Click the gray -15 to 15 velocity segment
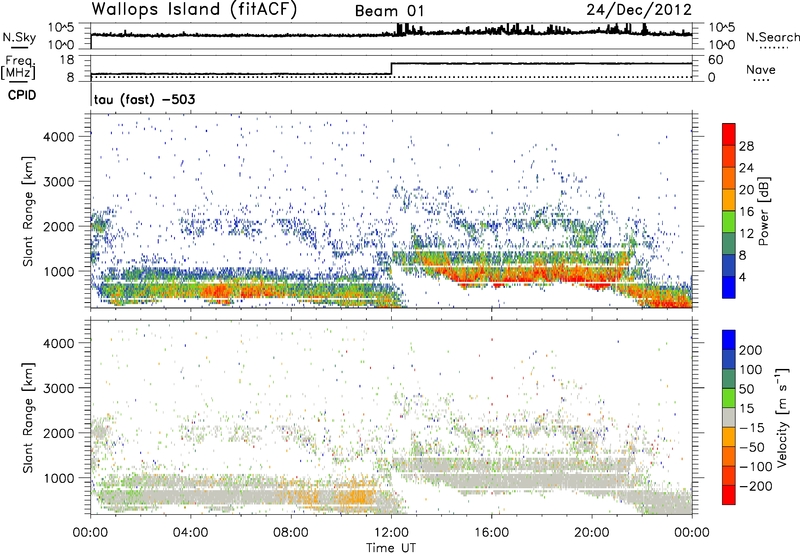The image size is (800, 554). pyautogui.click(x=729, y=417)
